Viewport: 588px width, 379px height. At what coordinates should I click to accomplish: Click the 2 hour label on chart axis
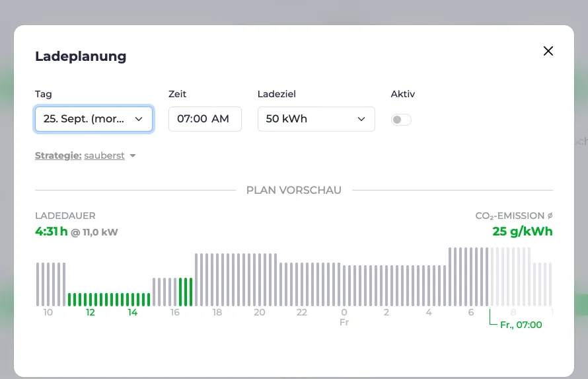point(386,312)
